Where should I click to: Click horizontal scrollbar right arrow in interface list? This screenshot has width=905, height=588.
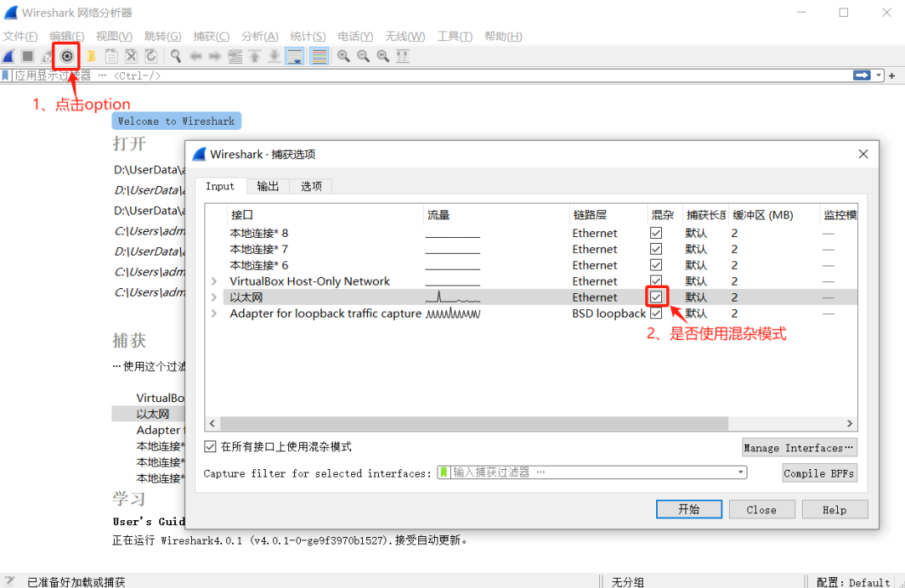pyautogui.click(x=850, y=424)
